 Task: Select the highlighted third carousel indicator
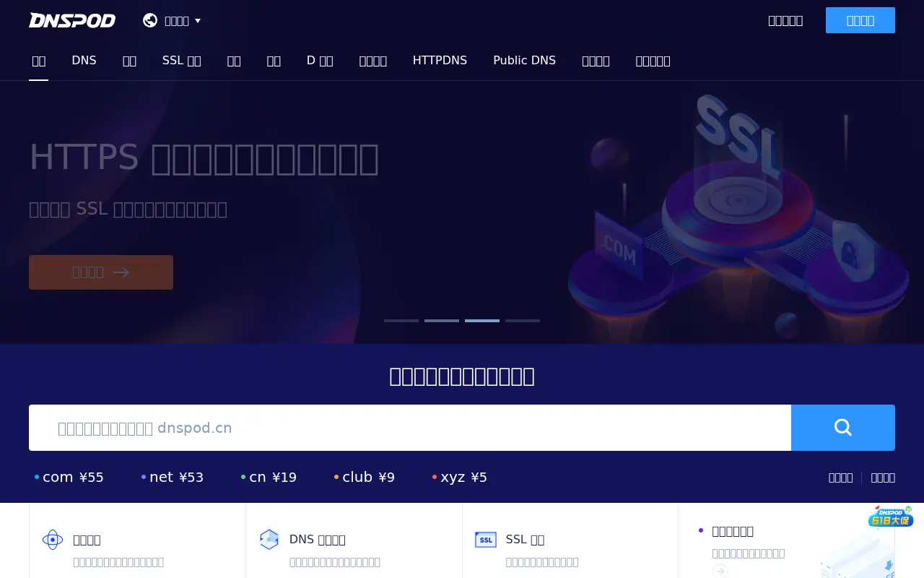point(482,320)
